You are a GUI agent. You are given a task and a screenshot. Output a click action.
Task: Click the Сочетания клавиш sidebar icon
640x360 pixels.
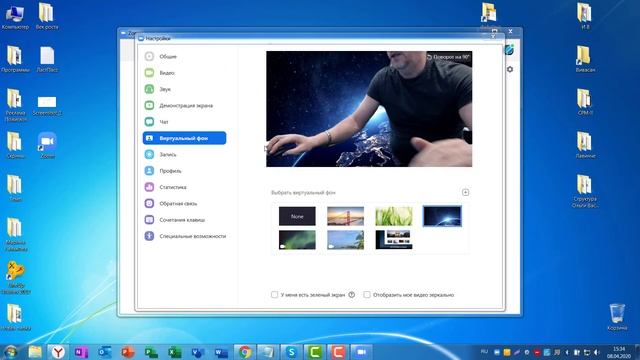coord(149,220)
